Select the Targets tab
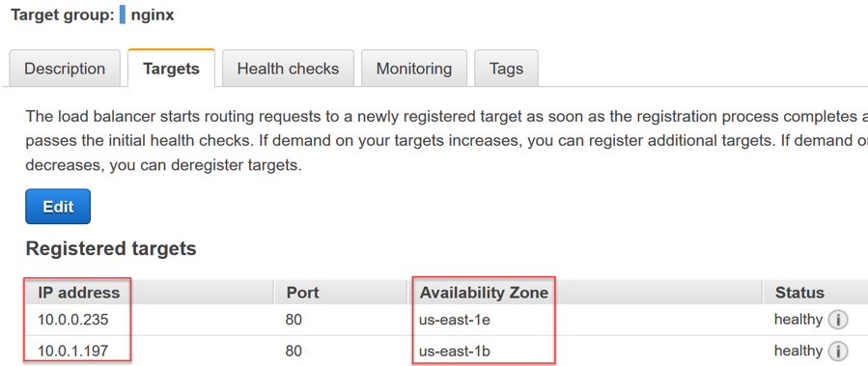 click(x=171, y=69)
